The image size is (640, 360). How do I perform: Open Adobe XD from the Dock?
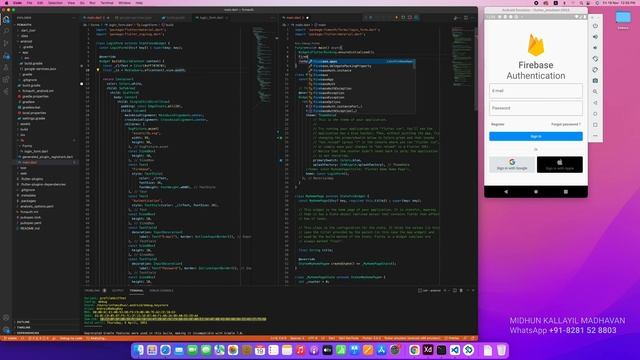pos(428,350)
